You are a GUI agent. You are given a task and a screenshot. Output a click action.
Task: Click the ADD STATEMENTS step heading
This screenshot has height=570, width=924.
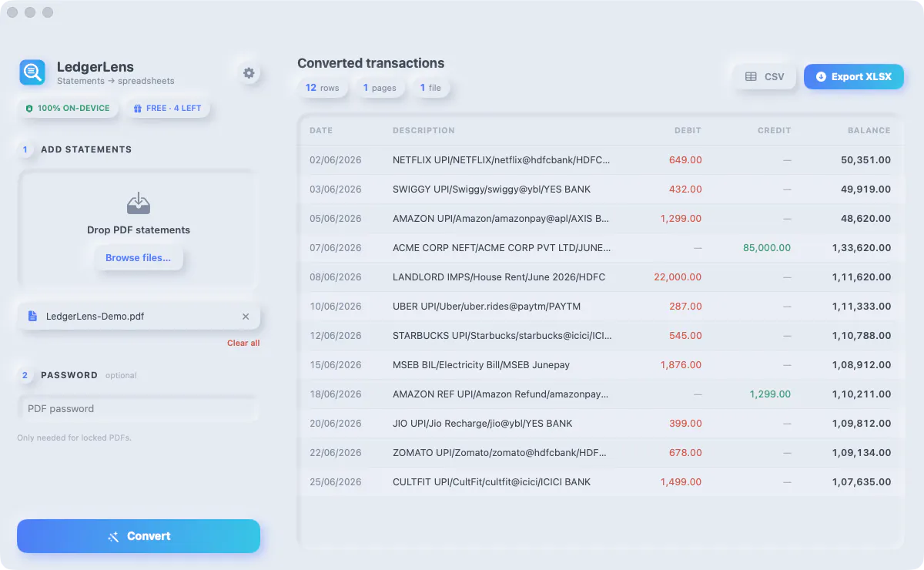pos(86,149)
